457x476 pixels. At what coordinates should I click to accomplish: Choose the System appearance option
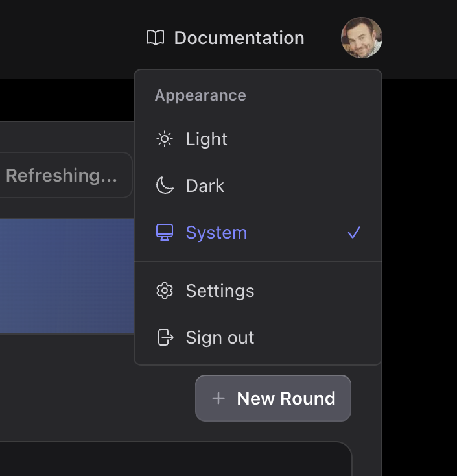(x=216, y=233)
